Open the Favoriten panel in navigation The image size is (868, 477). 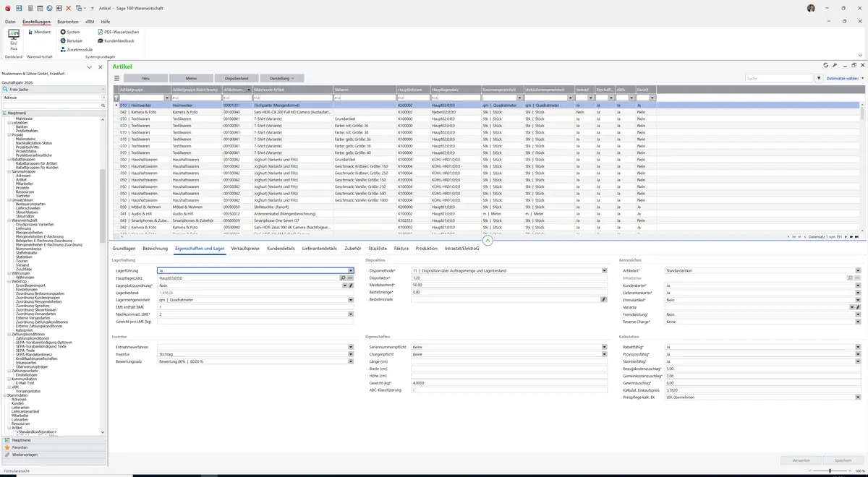(x=53, y=447)
